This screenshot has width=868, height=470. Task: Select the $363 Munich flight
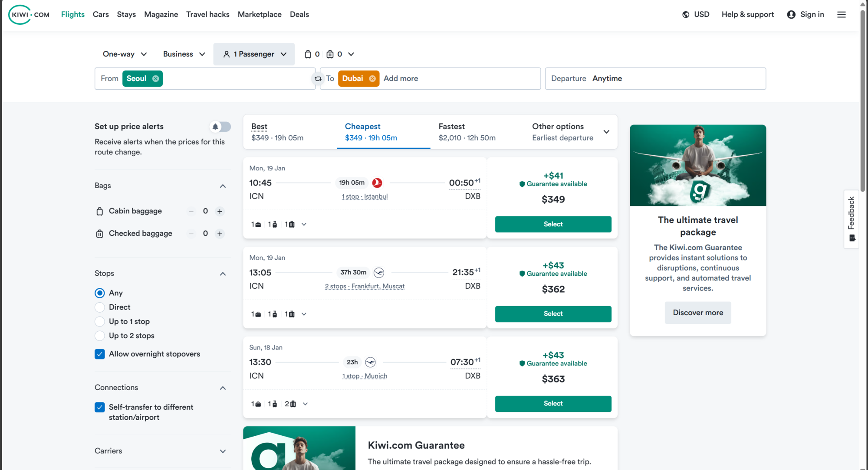[553, 404]
